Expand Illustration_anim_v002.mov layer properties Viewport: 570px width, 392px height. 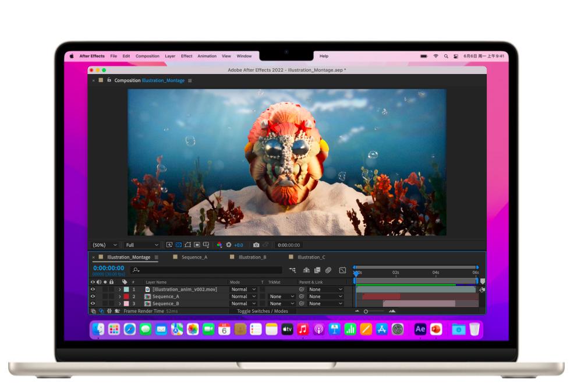(119, 289)
